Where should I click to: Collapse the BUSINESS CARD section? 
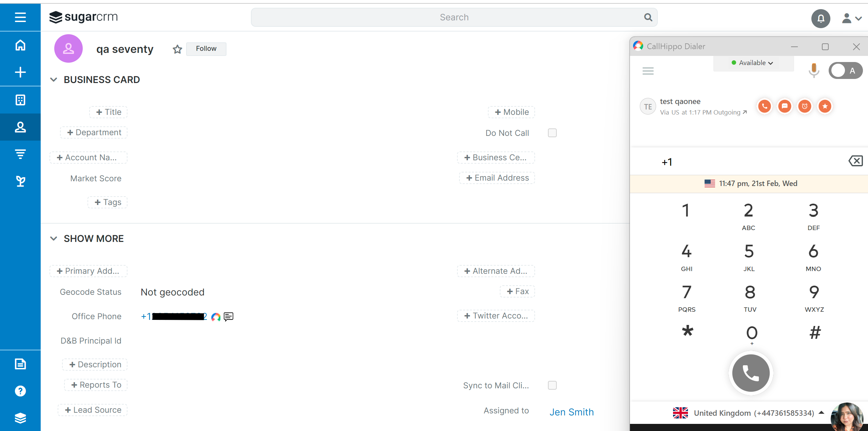pos(54,80)
